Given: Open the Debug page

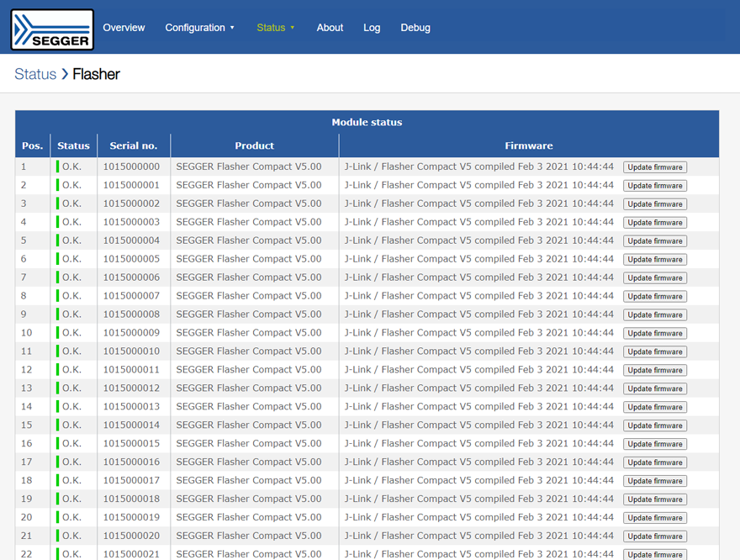Looking at the screenshot, I should (x=415, y=28).
